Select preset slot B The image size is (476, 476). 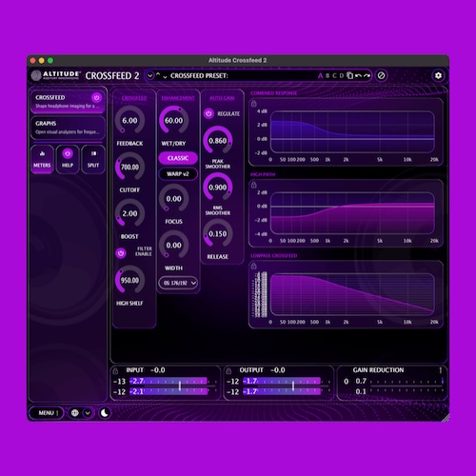pos(327,76)
